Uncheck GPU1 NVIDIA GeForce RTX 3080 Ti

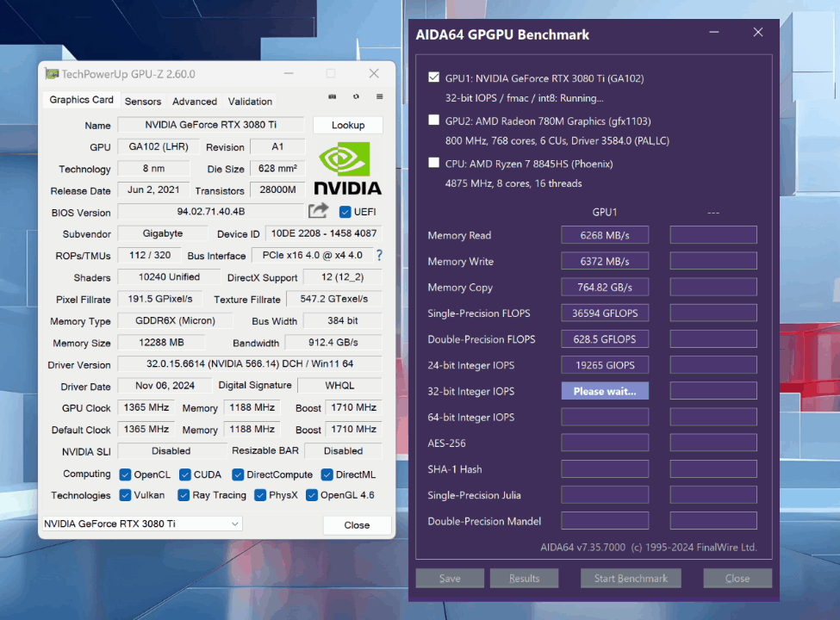(434, 77)
